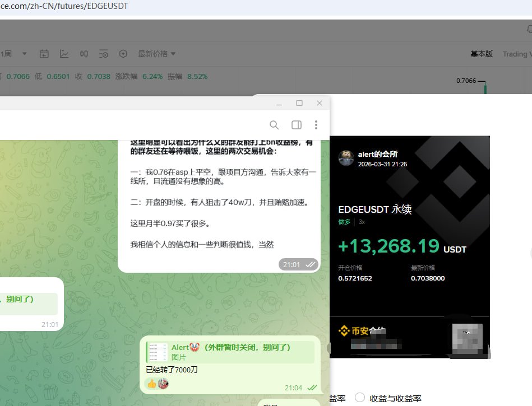Click 这里月半0.97买了很多 line
The image size is (532, 406).
170,223
